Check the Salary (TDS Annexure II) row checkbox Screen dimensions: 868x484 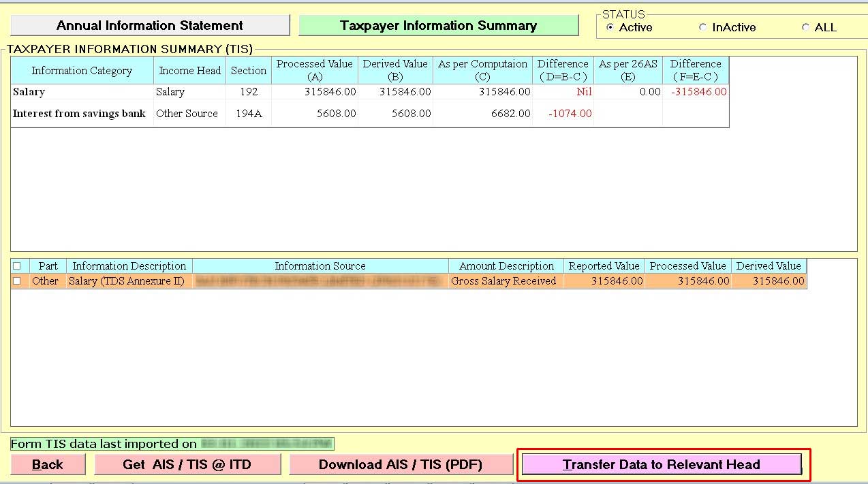pos(17,281)
